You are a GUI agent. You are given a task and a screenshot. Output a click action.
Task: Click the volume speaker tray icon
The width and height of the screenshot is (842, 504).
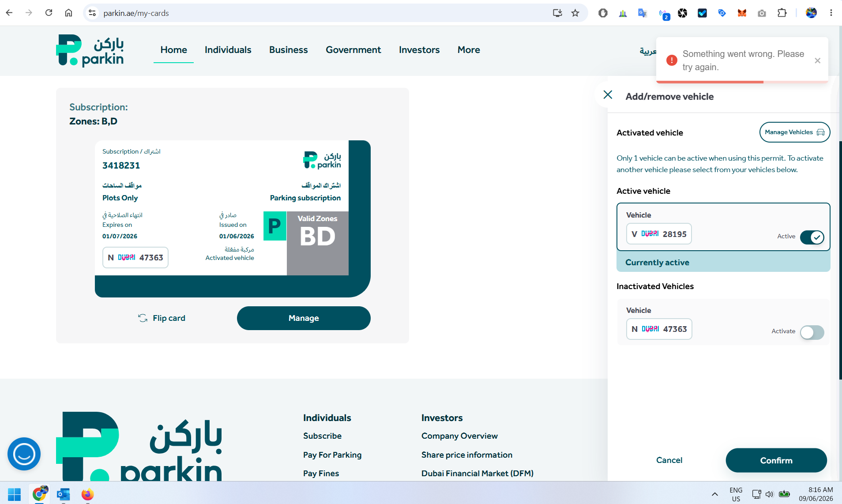pyautogui.click(x=770, y=494)
